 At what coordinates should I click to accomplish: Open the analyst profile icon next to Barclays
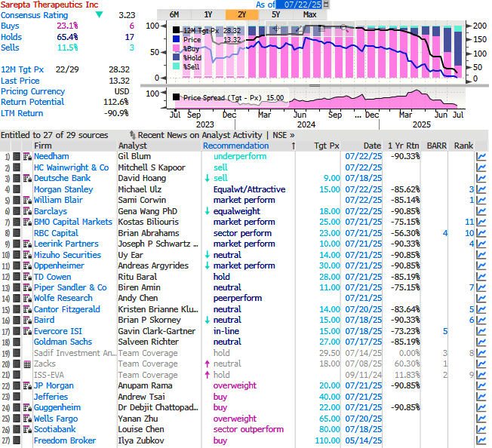tap(27, 211)
